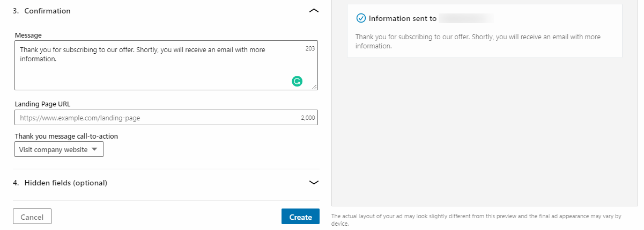The width and height of the screenshot is (644, 230).
Task: Click the Landing Page URL label
Action: [42, 104]
